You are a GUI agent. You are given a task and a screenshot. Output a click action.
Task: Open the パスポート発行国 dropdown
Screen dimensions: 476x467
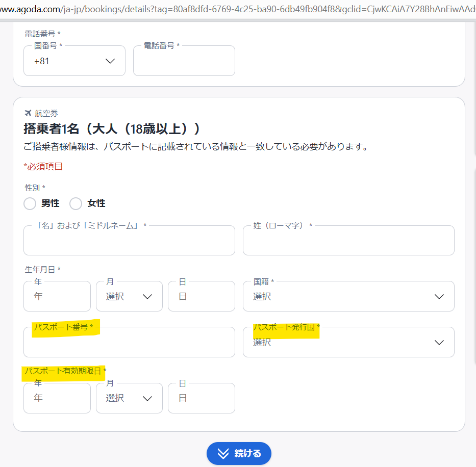coord(348,342)
